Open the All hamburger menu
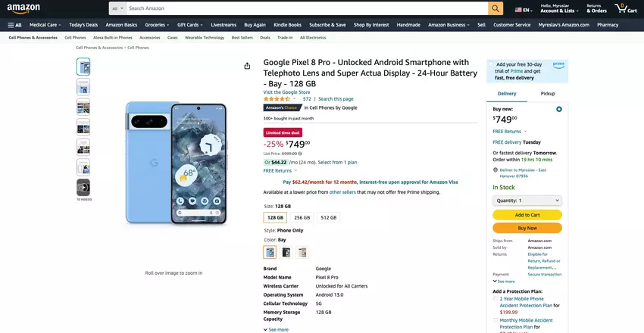Screen dimensions: 644x333 (x=15, y=25)
